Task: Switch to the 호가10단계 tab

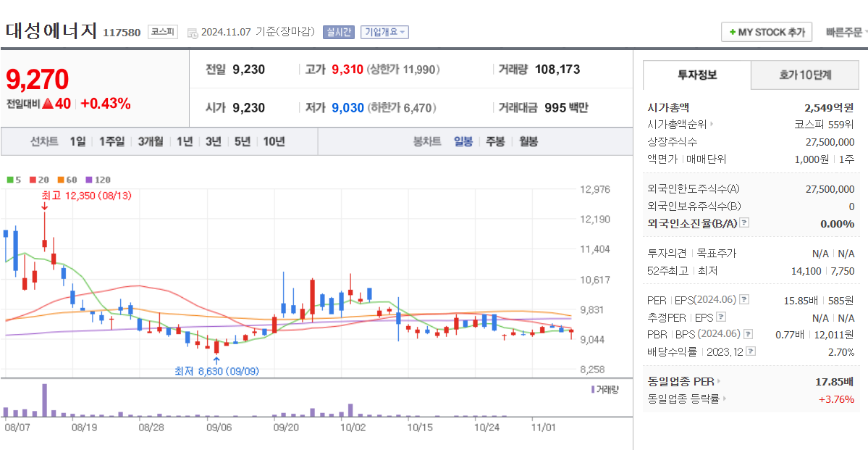Action: (x=805, y=75)
